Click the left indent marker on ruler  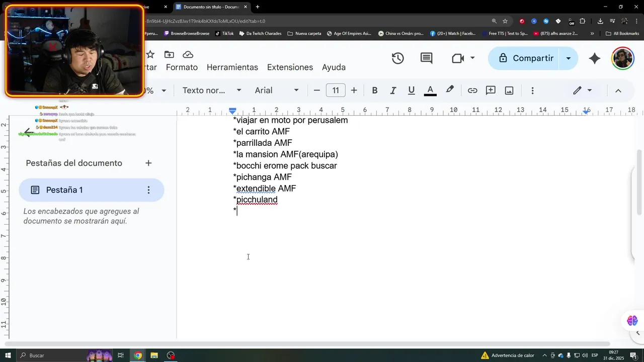pyautogui.click(x=232, y=111)
